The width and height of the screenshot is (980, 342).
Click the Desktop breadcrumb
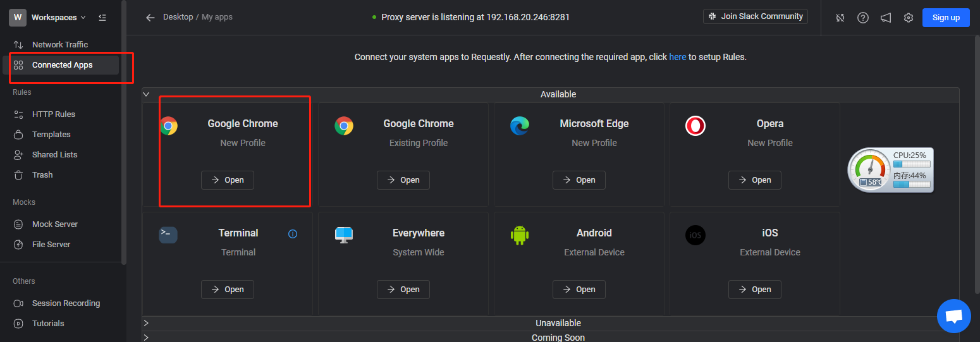178,17
